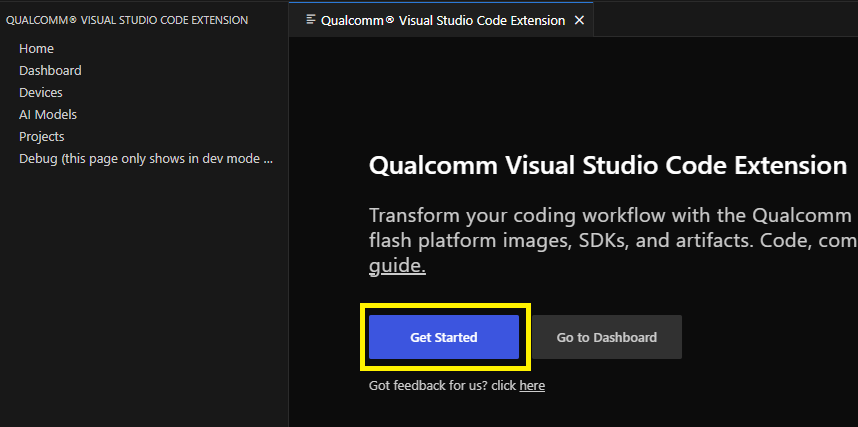Follow the 'guide.' link
Screen dimensions: 858x427
[x=397, y=266]
